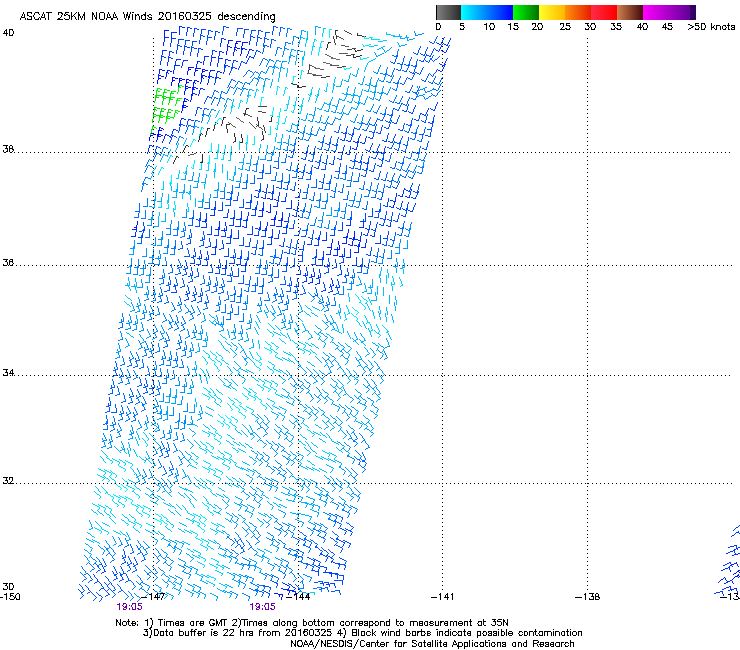Click the '32' latitude label on left axis
This screenshot has height=650, width=740.
coord(8,481)
